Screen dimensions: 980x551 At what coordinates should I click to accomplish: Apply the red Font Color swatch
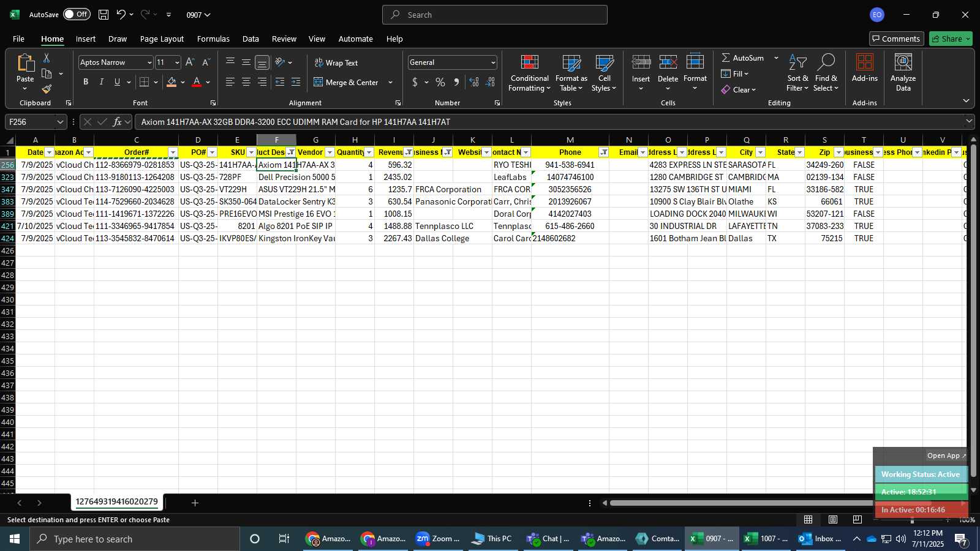[197, 82]
